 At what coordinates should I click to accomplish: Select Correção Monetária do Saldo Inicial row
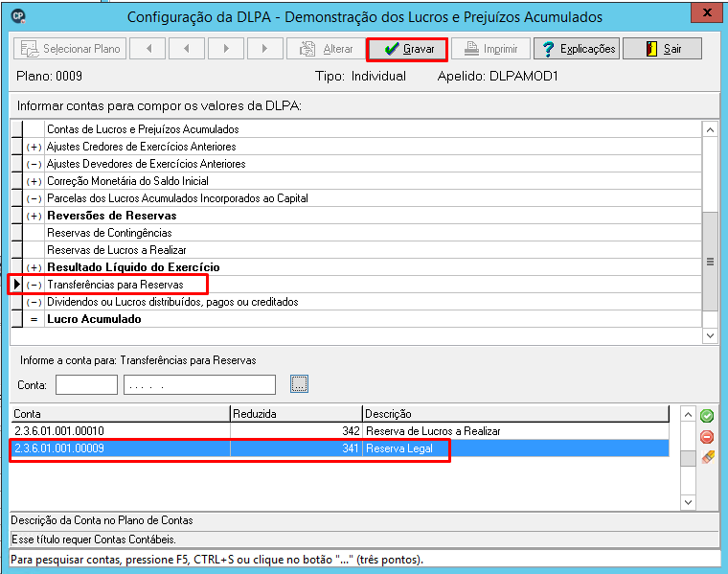click(x=356, y=181)
